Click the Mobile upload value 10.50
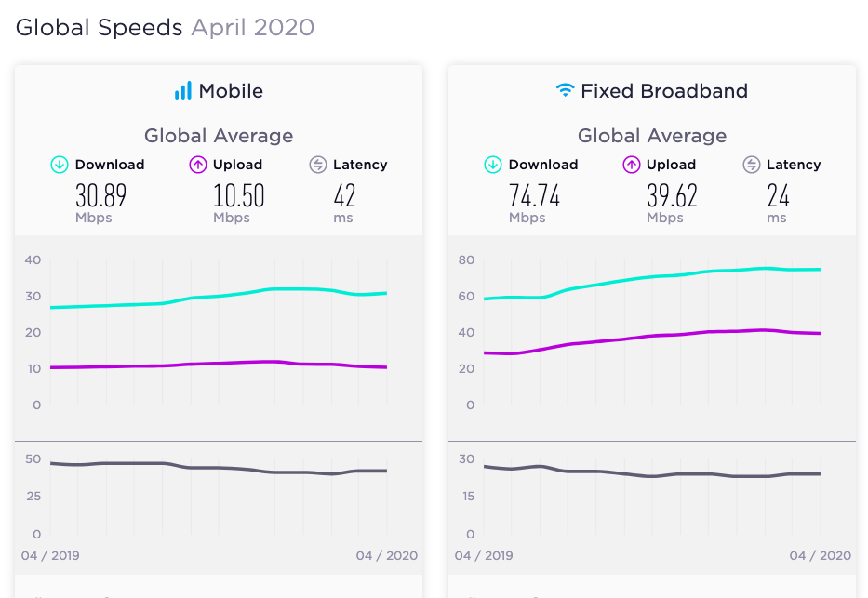Screen dimensions: 868x598 238,196
